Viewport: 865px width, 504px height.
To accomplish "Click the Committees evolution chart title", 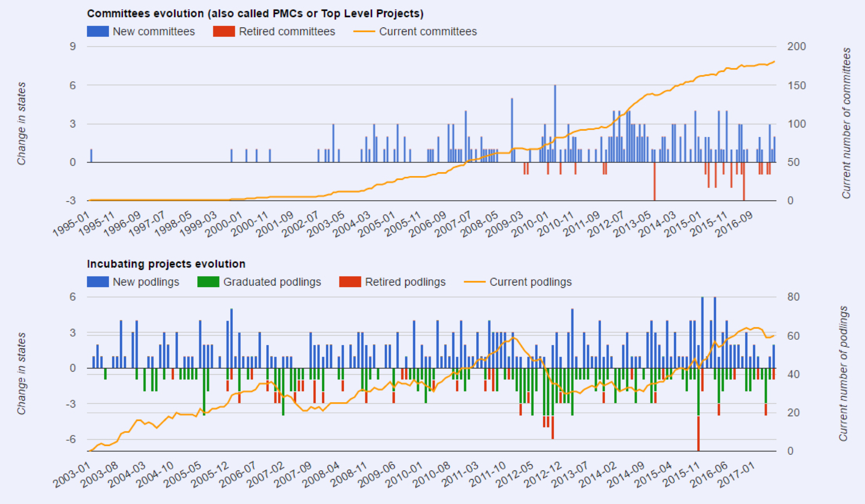I will pyautogui.click(x=255, y=13).
